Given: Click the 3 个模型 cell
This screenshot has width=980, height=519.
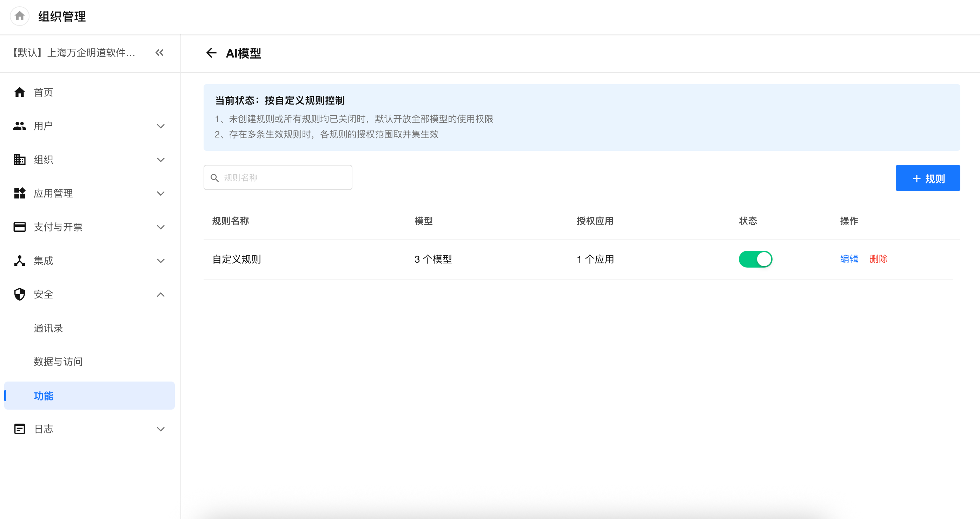Looking at the screenshot, I should [x=433, y=259].
